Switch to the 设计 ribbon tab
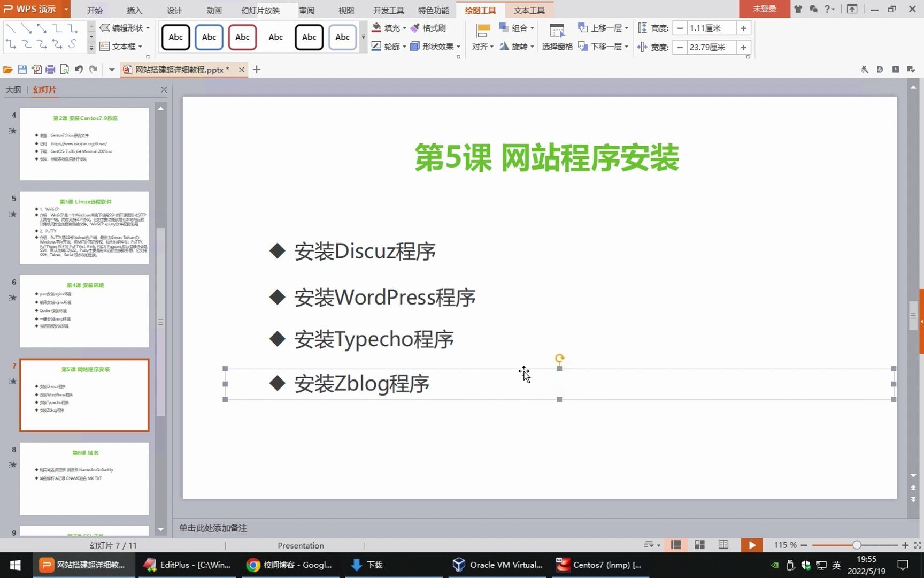The height and width of the screenshot is (578, 924). (x=174, y=10)
